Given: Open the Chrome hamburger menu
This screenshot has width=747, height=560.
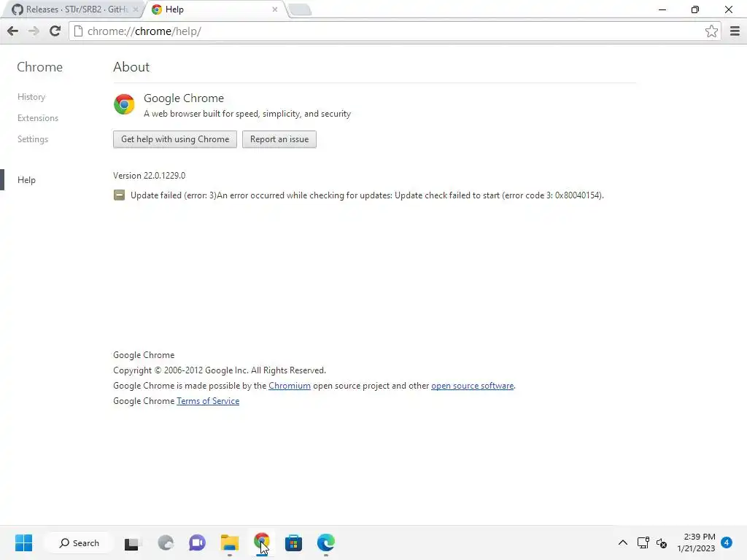Looking at the screenshot, I should pos(735,31).
